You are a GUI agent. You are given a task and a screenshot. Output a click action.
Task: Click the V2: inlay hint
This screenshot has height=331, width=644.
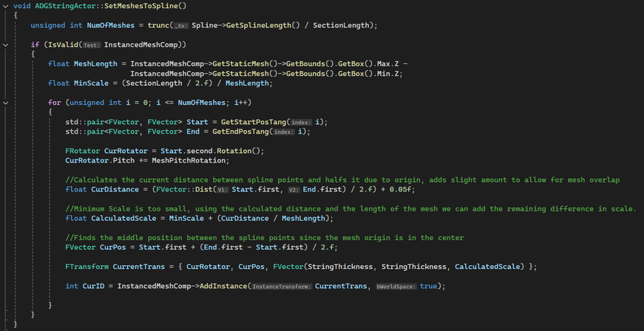pos(294,190)
